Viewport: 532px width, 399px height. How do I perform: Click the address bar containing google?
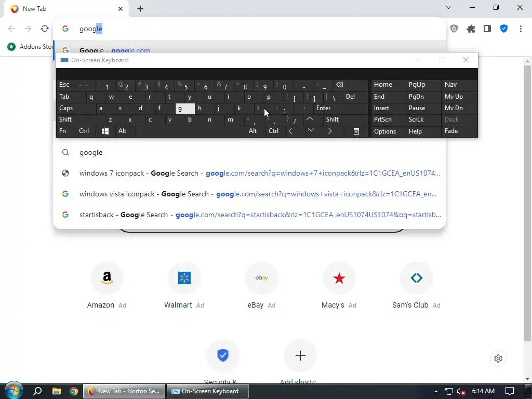[249, 29]
